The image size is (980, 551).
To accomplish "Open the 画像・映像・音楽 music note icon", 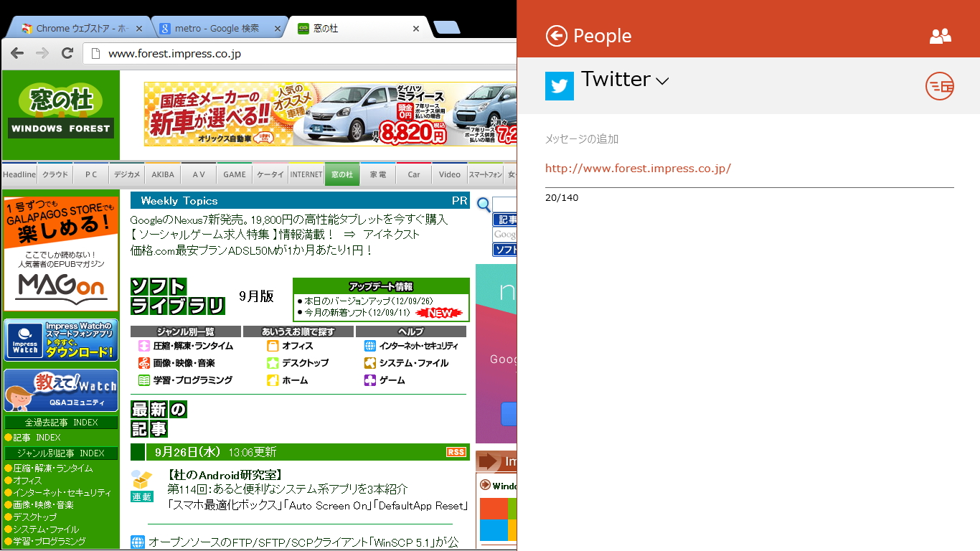I will (143, 362).
